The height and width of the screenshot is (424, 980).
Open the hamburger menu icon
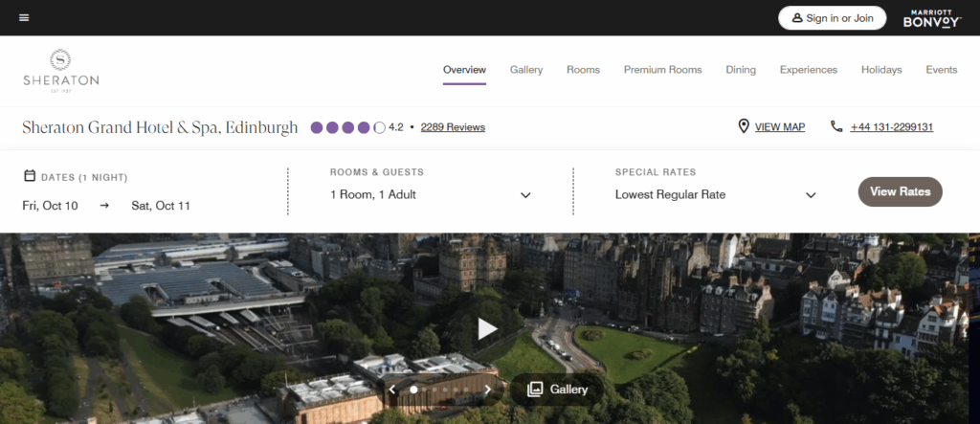point(24,18)
